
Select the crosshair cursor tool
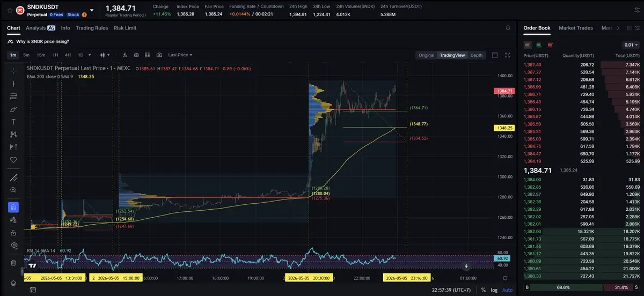click(13, 71)
